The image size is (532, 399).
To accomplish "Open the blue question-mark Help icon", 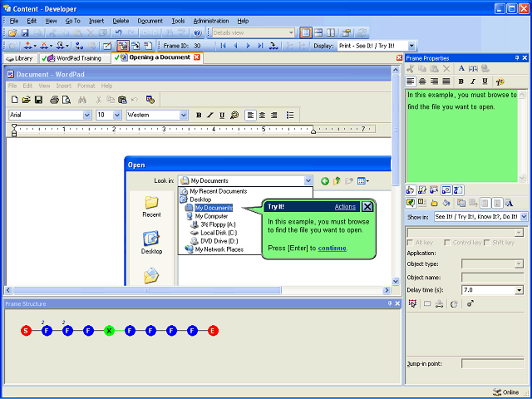I will (198, 33).
